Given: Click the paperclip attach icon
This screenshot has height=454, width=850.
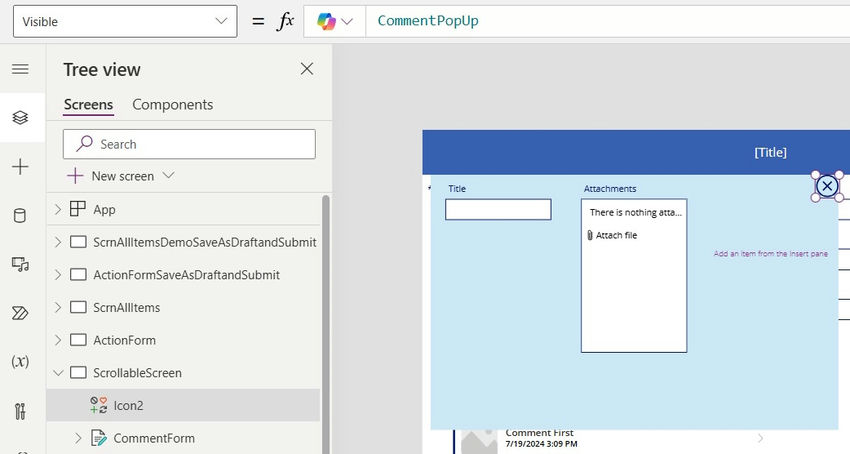Looking at the screenshot, I should [590, 235].
